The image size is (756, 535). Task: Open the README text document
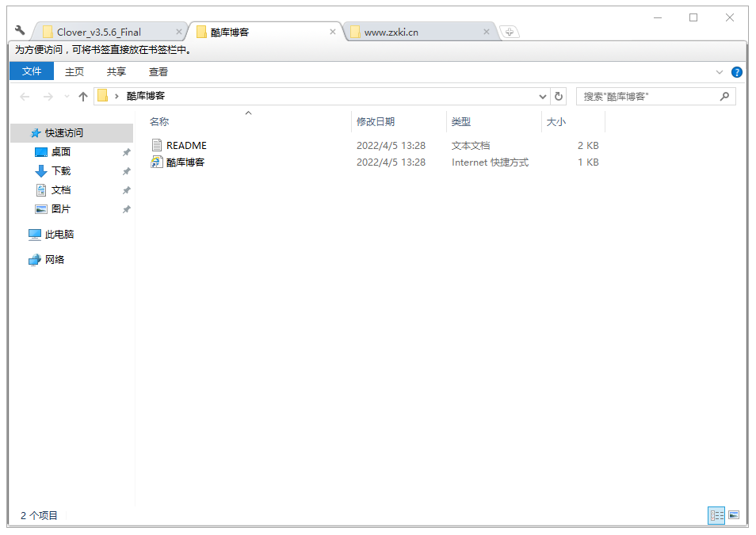(x=185, y=145)
